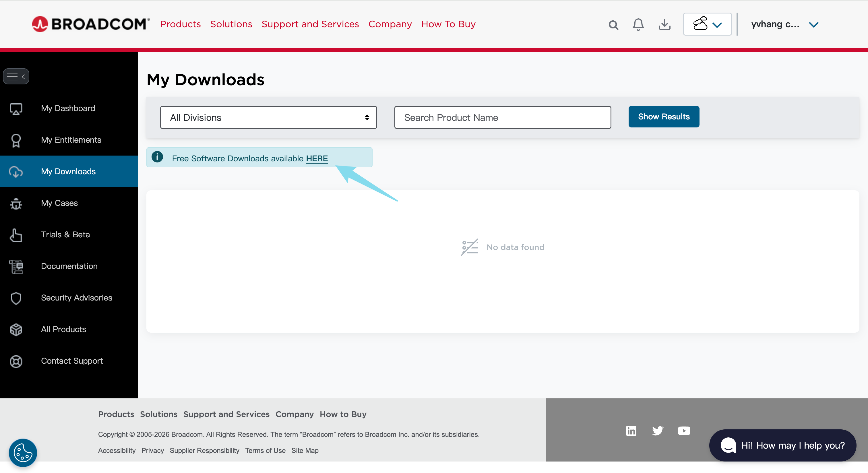The height and width of the screenshot is (473, 868).
Task: Open the yvhang user account dropdown
Action: pos(784,25)
